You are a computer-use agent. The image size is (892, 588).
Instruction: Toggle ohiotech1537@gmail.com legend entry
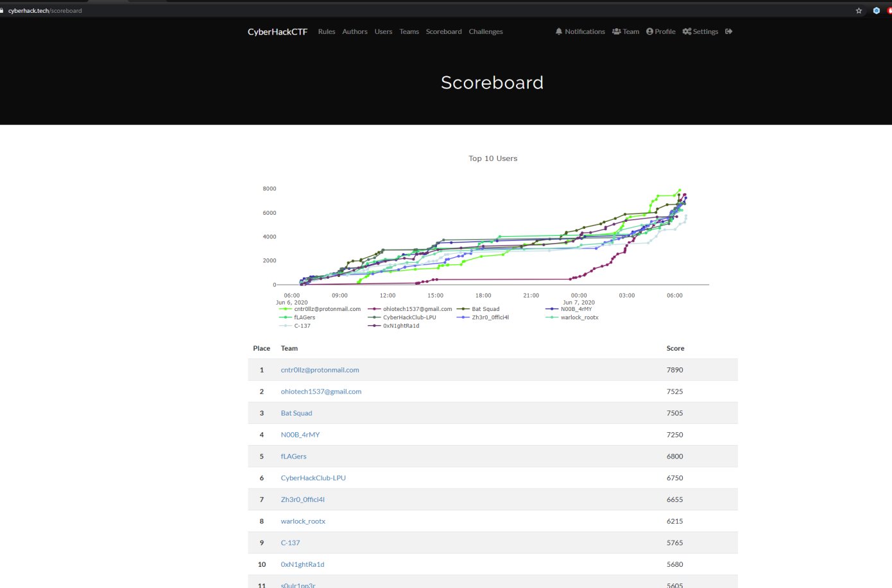pyautogui.click(x=410, y=309)
